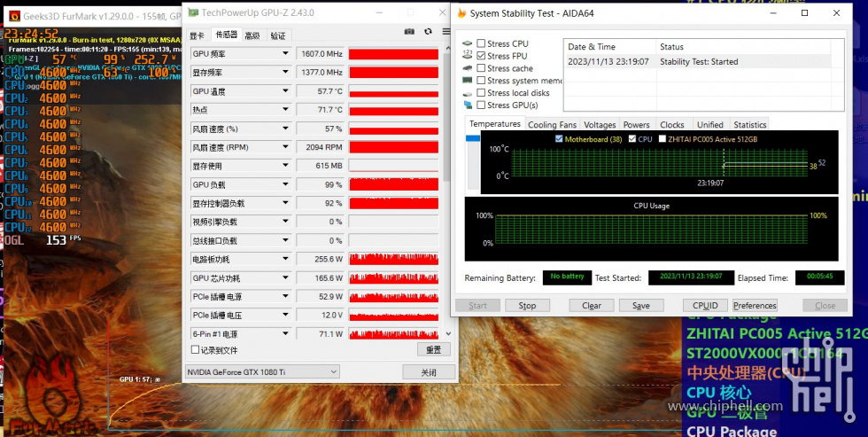868x437 pixels.
Task: Click the 关闭 close button in GPU-Z
Action: point(429,372)
